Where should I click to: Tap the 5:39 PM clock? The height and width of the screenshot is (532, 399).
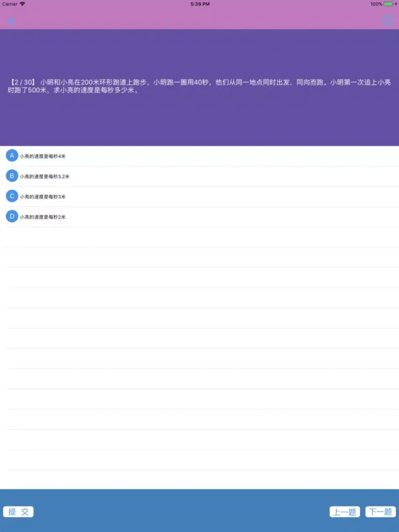[x=199, y=4]
